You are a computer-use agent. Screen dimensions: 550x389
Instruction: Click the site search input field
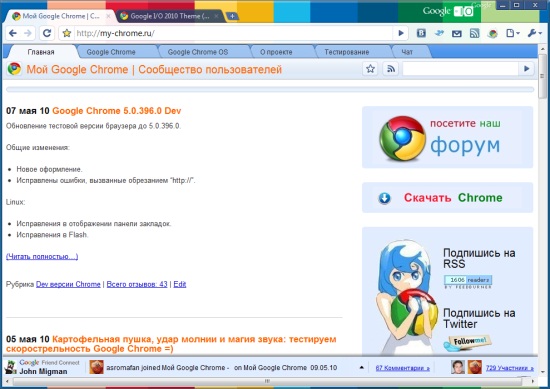click(x=461, y=69)
